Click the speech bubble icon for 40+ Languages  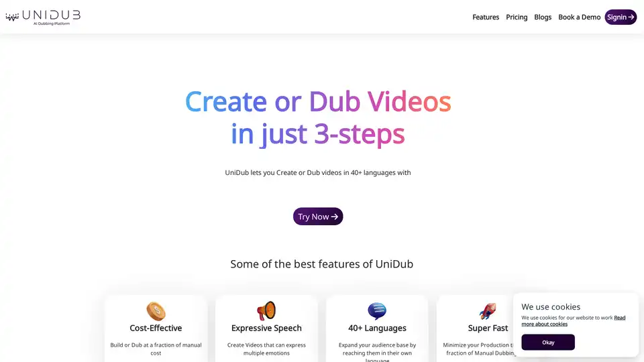tap(377, 311)
